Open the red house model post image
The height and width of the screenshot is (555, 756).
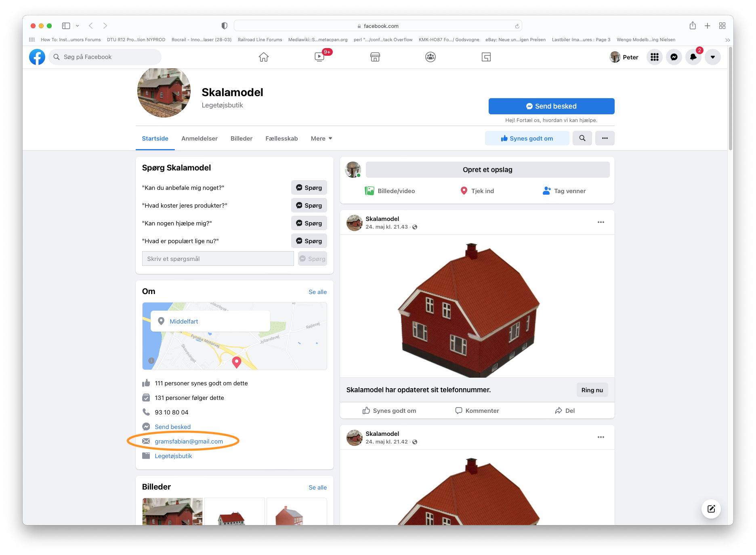[477, 306]
